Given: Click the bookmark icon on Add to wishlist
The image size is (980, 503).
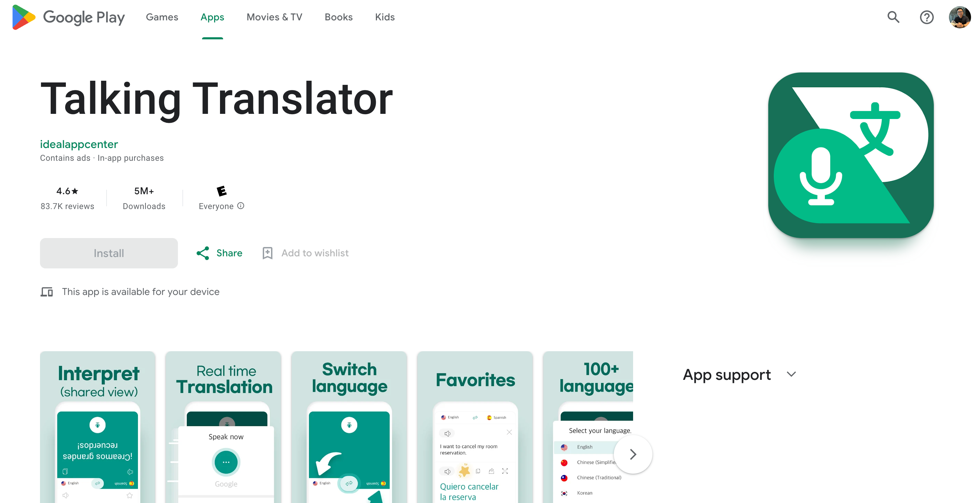Looking at the screenshot, I should (267, 253).
